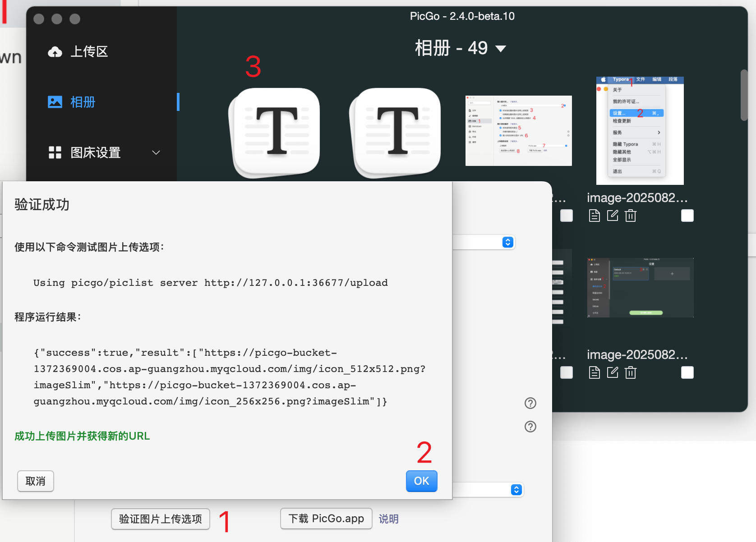Open the 说明 link beside 下载 PicGo.app
Image resolution: width=756 pixels, height=542 pixels.
click(388, 519)
